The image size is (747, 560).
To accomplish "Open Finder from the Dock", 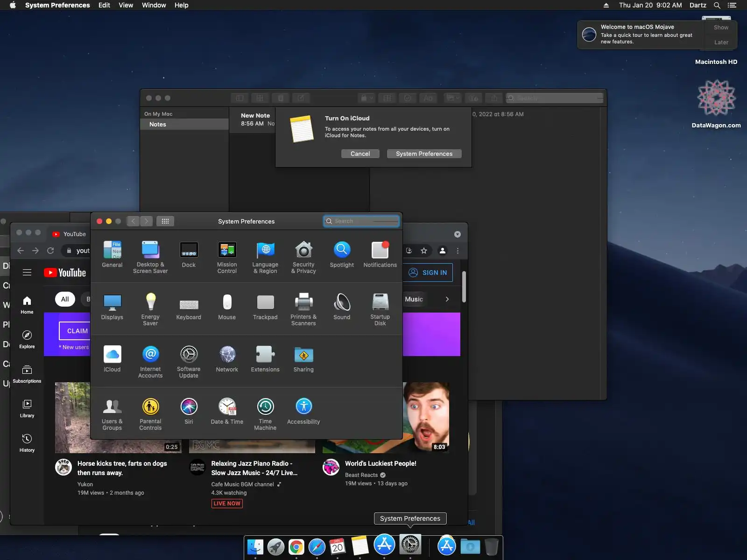I will (255, 546).
